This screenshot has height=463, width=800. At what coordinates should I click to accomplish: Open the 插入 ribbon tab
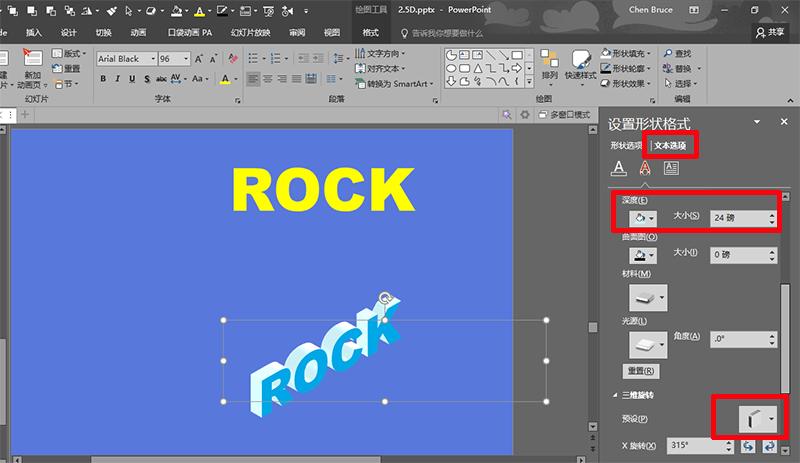(x=34, y=32)
